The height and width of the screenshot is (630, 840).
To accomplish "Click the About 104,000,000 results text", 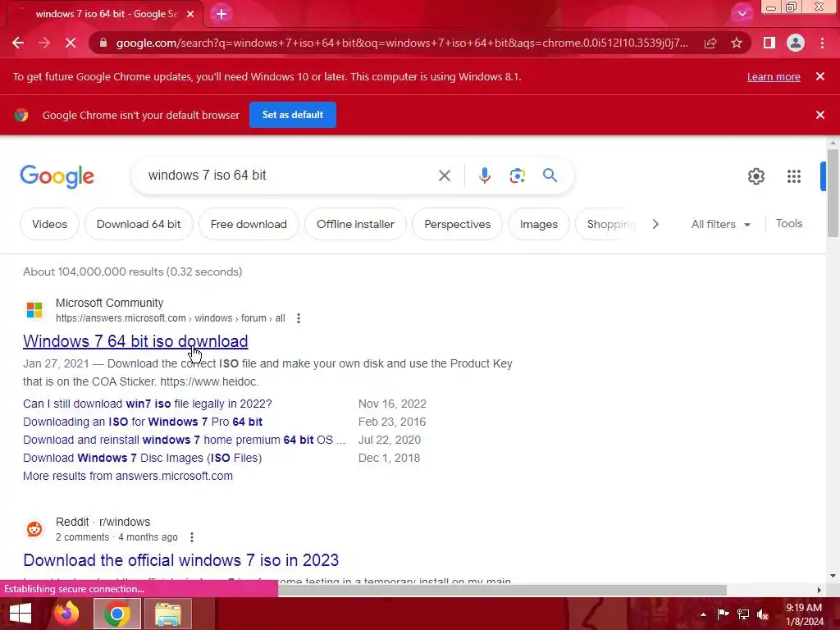I will tap(132, 272).
